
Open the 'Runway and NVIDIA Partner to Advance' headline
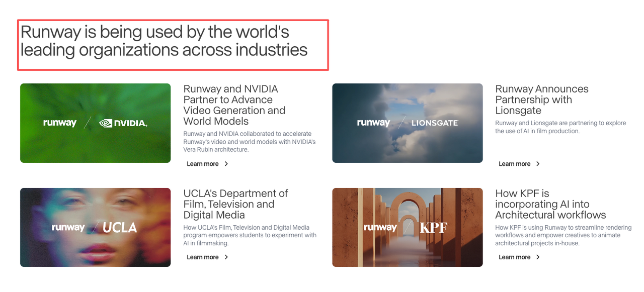click(x=234, y=105)
